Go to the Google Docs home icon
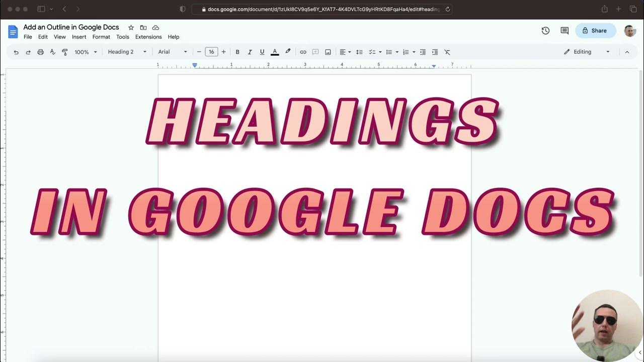Screen dimensions: 644x362 pyautogui.click(x=13, y=31)
